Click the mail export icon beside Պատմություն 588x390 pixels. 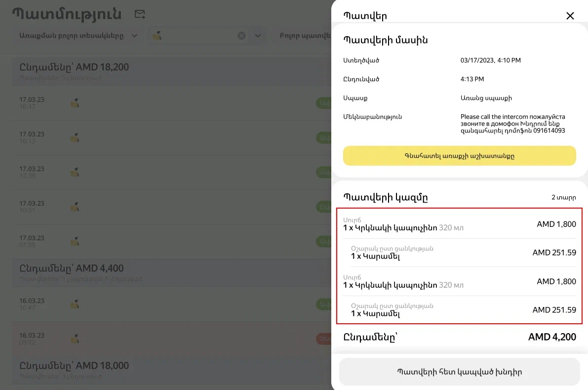click(x=140, y=14)
